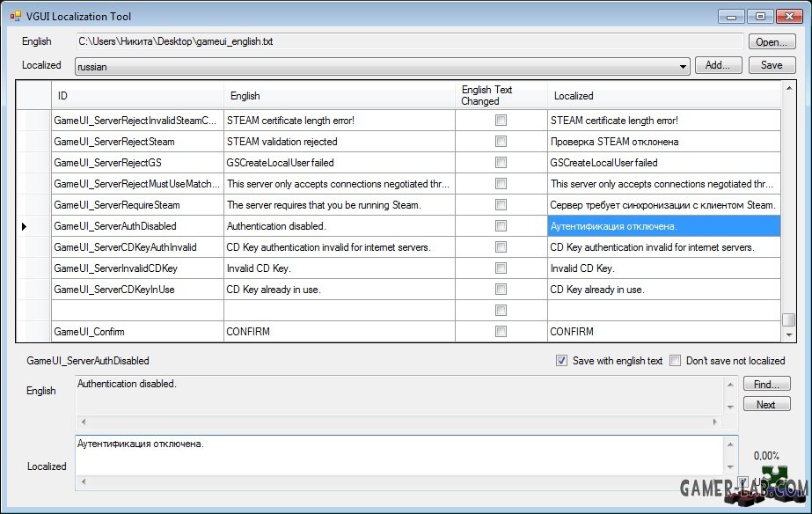Sort by the Localized column header
This screenshot has height=514, width=812.
664,95
